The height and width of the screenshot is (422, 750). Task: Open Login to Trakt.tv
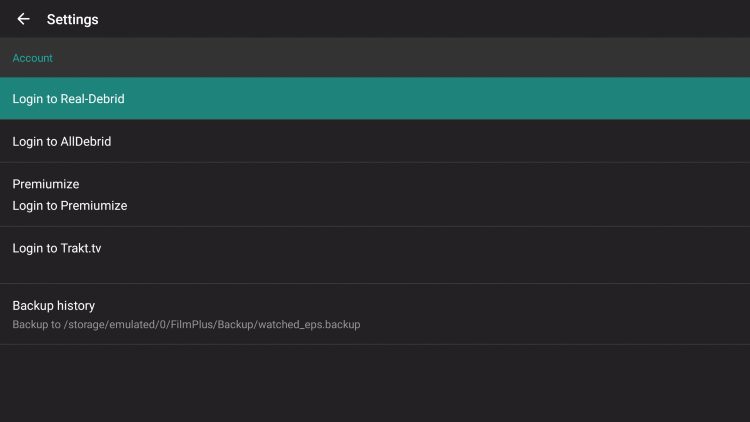point(56,248)
